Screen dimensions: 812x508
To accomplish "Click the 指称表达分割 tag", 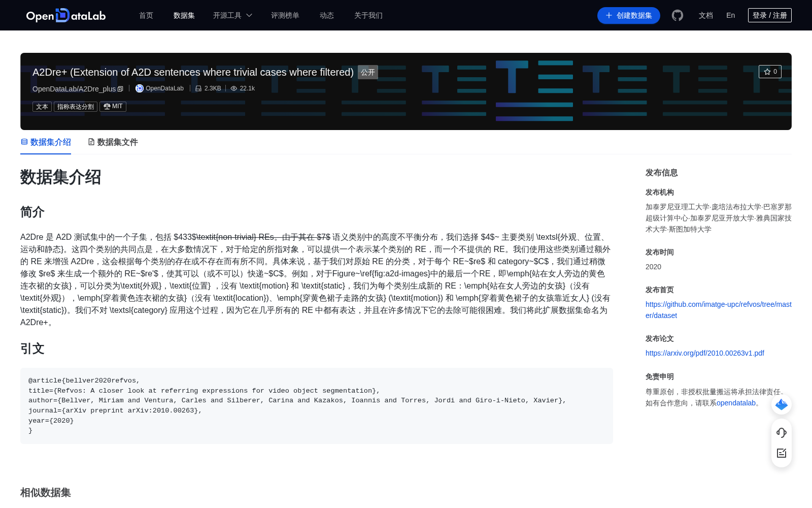I will click(x=76, y=107).
